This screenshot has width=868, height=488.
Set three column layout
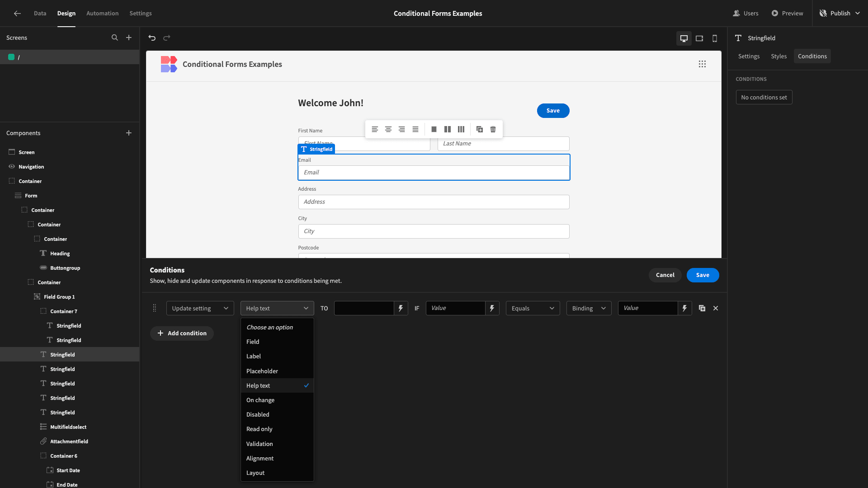461,129
